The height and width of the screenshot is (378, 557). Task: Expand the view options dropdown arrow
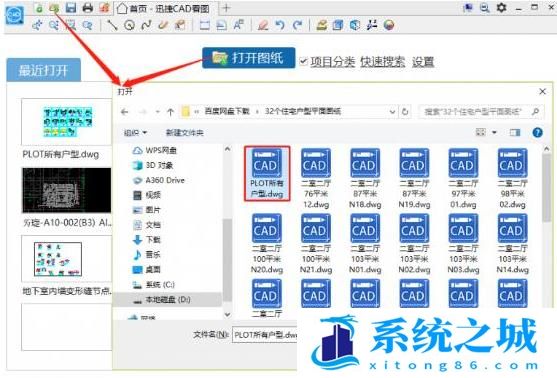pos(494,133)
